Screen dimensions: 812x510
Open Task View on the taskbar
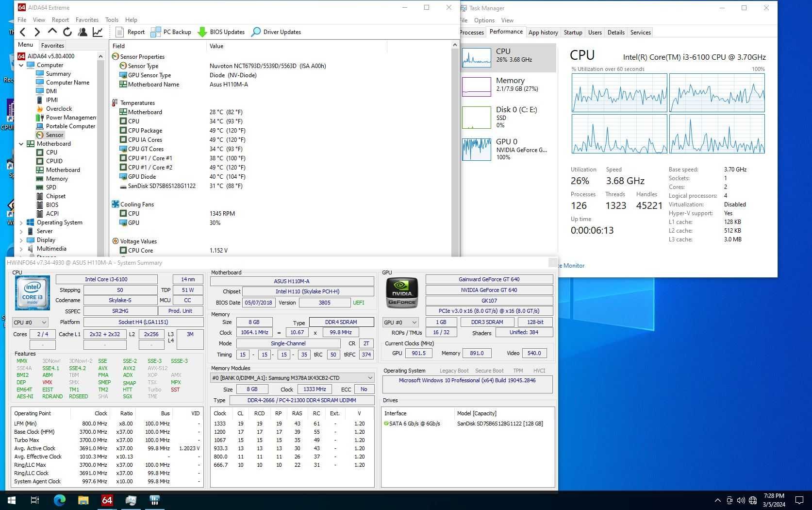(x=35, y=500)
